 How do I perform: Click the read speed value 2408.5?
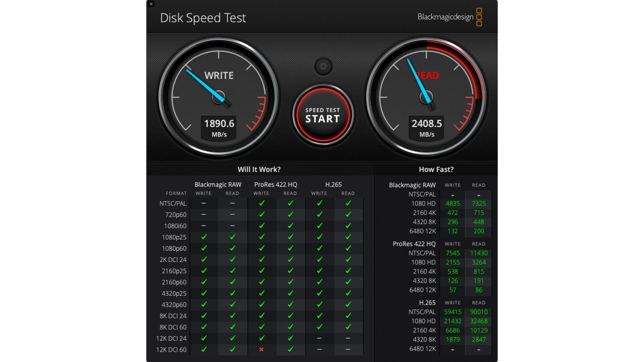tap(427, 123)
